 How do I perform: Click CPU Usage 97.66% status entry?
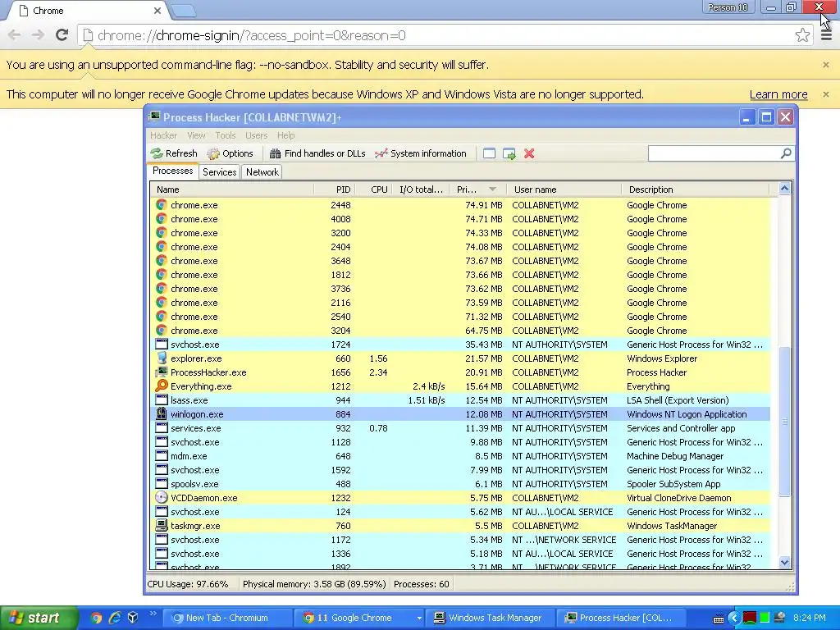click(188, 584)
